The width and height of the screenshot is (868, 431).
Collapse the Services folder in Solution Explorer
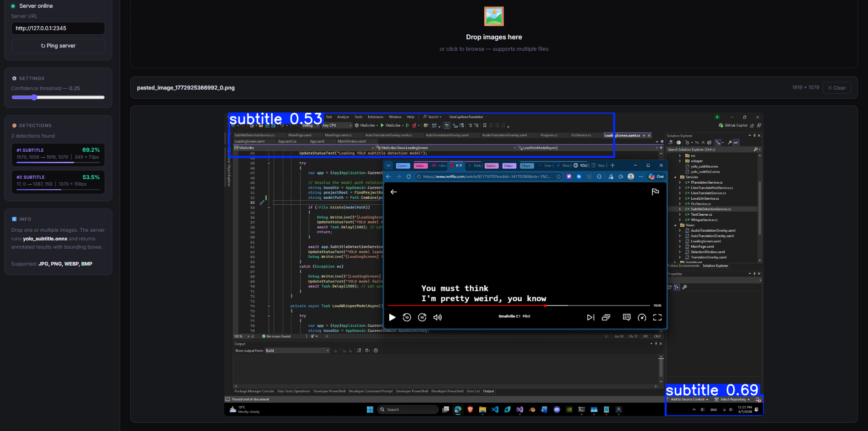coord(675,177)
